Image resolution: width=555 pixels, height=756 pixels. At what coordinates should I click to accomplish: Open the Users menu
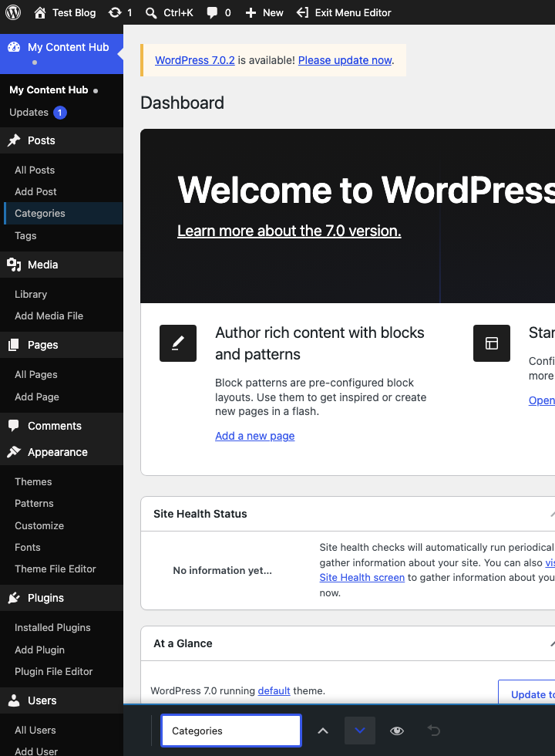pos(62,700)
